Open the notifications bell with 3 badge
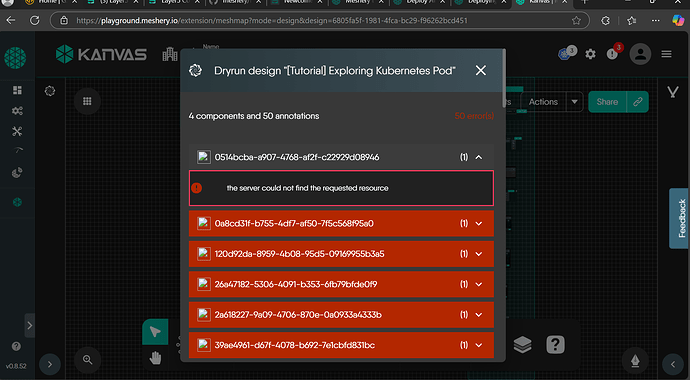Screen dimensions: 690x380 (x=612, y=54)
